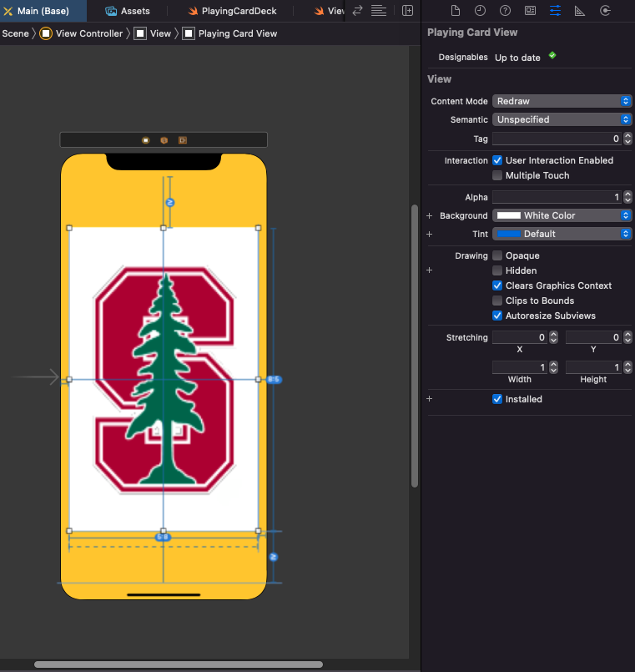Select Playing Card View breadcrumb
This screenshot has width=635, height=672.
click(238, 33)
